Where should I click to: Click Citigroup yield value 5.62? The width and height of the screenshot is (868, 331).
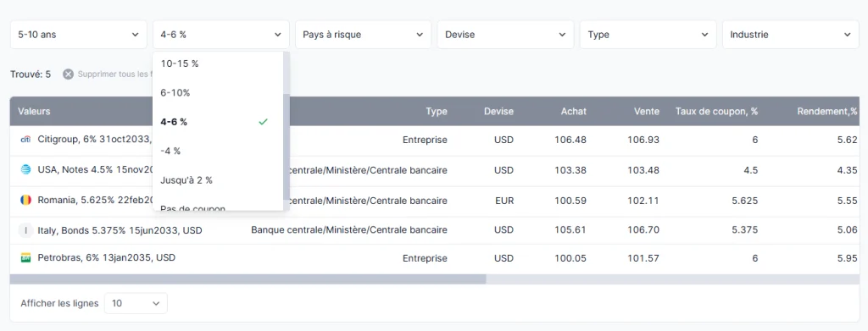[848, 141]
